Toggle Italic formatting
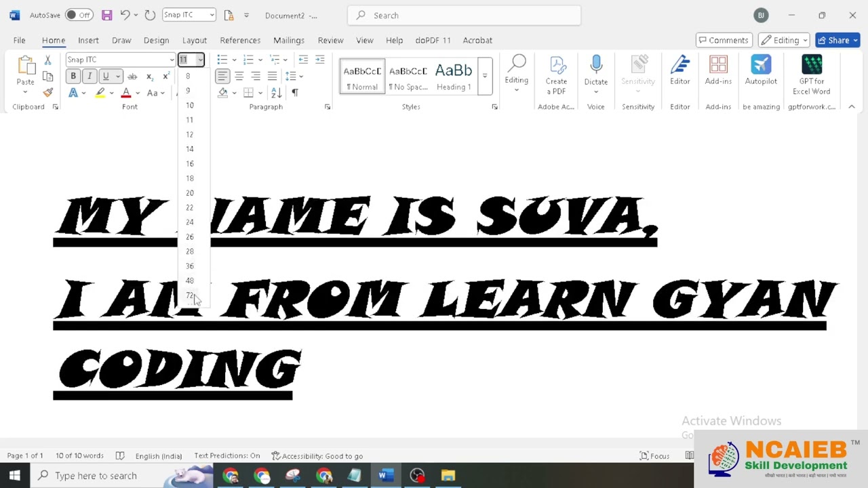The height and width of the screenshot is (488, 868). coord(90,76)
